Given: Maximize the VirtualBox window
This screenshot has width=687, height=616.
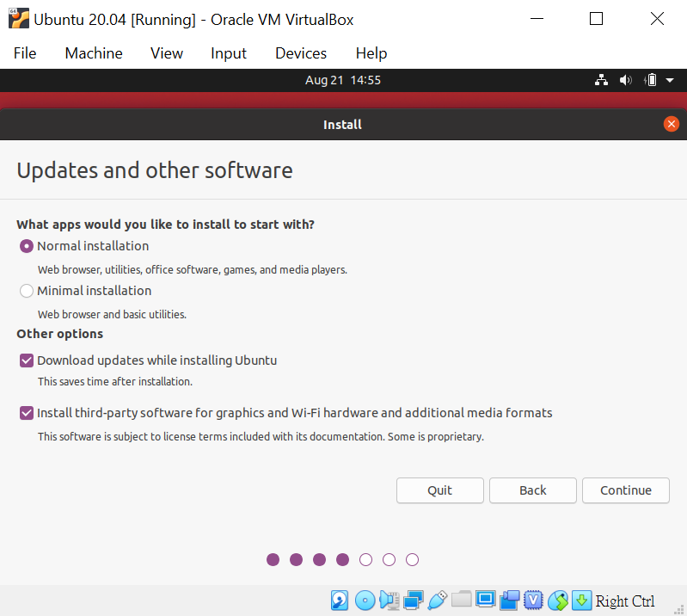Looking at the screenshot, I should [x=597, y=19].
